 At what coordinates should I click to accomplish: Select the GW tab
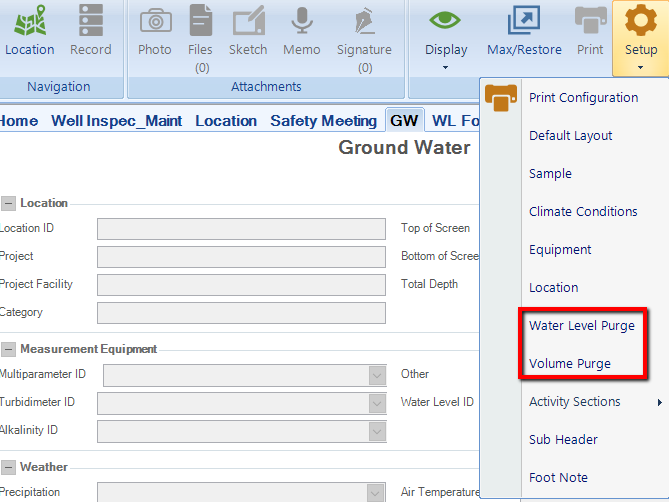point(404,120)
